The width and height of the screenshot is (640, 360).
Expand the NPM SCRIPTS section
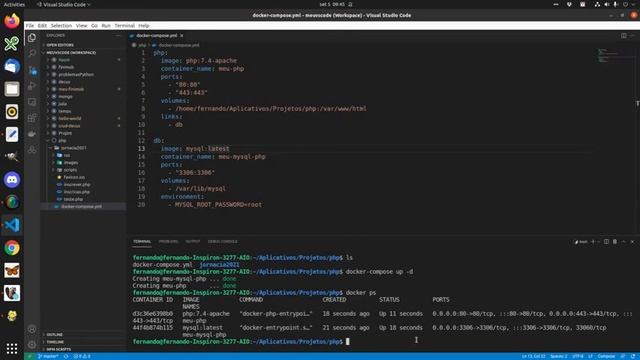point(82,349)
